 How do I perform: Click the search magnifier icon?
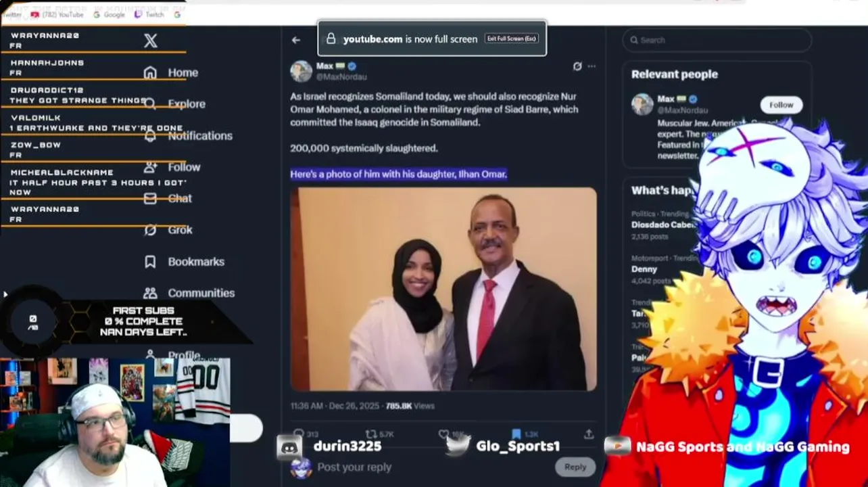click(634, 40)
